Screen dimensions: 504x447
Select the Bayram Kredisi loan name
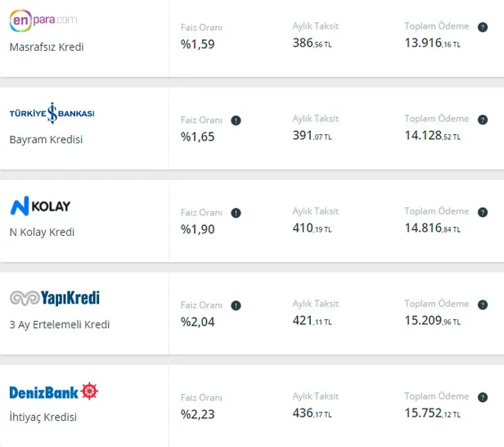46,139
